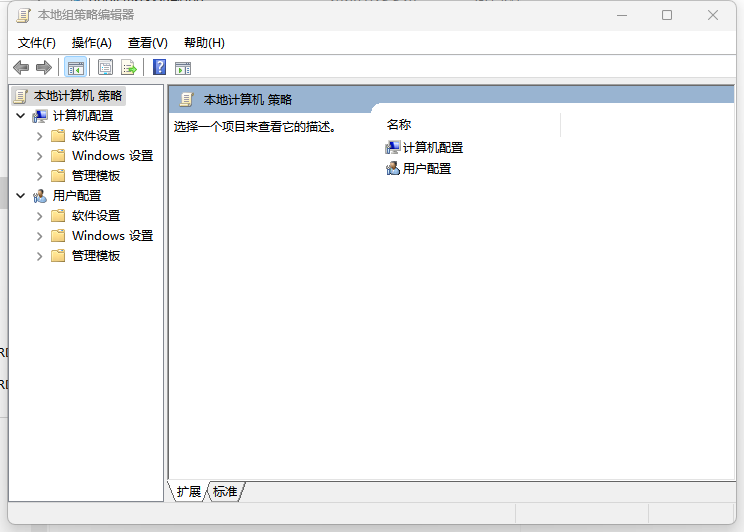This screenshot has height=532, width=744.
Task: Expand Windows 设置 under 用户配置
Action: (x=39, y=236)
